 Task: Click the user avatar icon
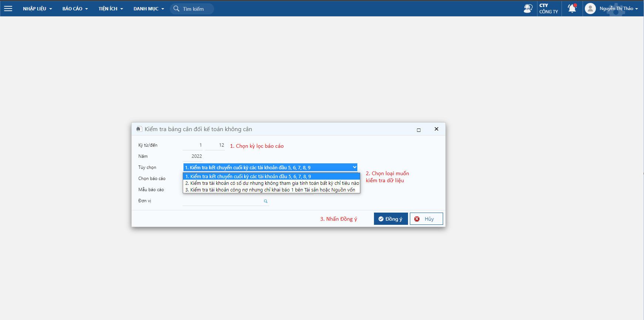pyautogui.click(x=590, y=9)
